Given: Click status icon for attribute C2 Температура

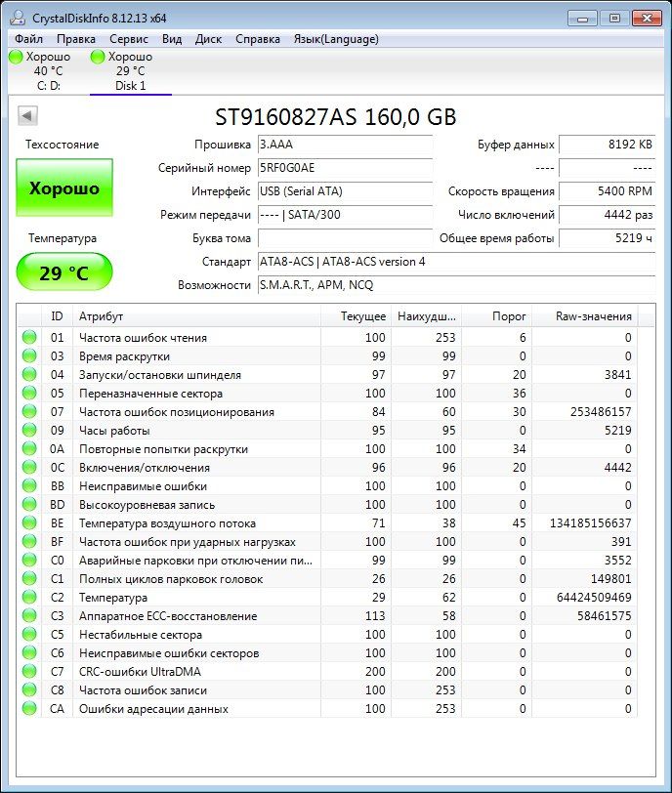Looking at the screenshot, I should tap(30, 597).
